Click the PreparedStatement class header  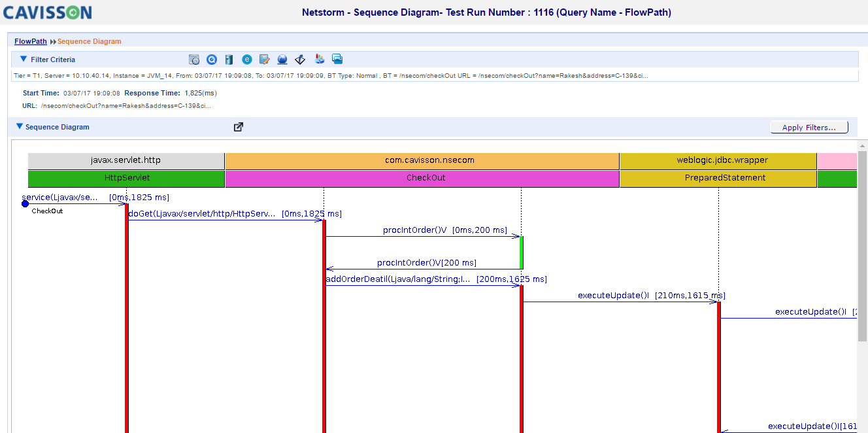point(718,178)
